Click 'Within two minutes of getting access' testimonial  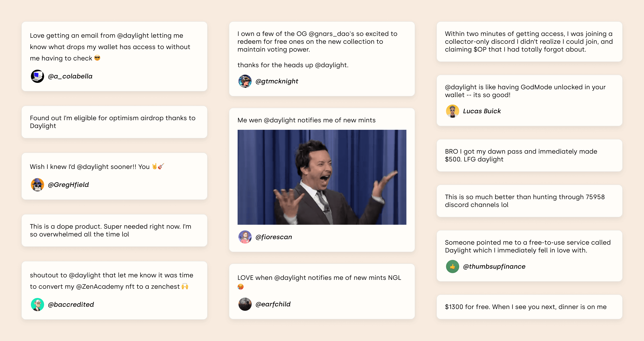[x=529, y=42]
